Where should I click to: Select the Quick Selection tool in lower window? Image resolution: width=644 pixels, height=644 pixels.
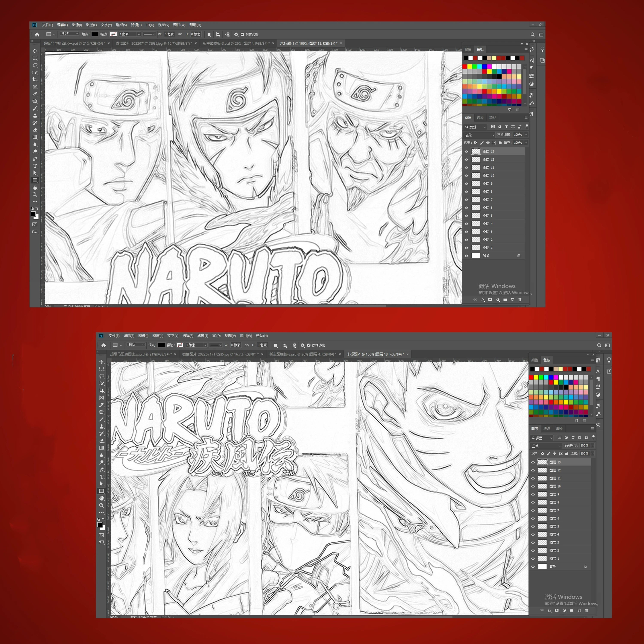102,383
